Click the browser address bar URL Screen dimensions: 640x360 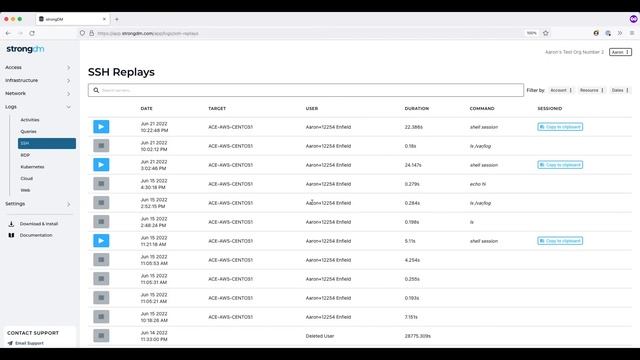point(148,33)
